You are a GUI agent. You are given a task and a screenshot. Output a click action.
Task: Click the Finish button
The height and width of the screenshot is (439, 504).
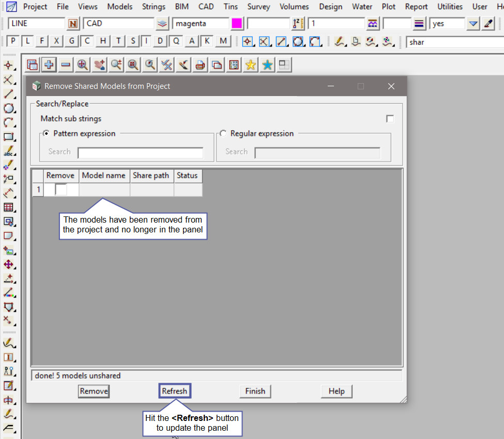(x=255, y=391)
